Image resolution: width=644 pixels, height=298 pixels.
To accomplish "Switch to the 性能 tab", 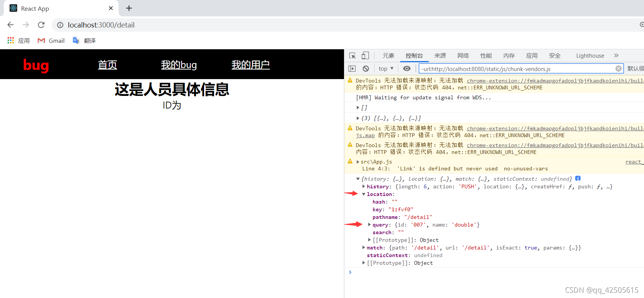I will pyautogui.click(x=486, y=56).
